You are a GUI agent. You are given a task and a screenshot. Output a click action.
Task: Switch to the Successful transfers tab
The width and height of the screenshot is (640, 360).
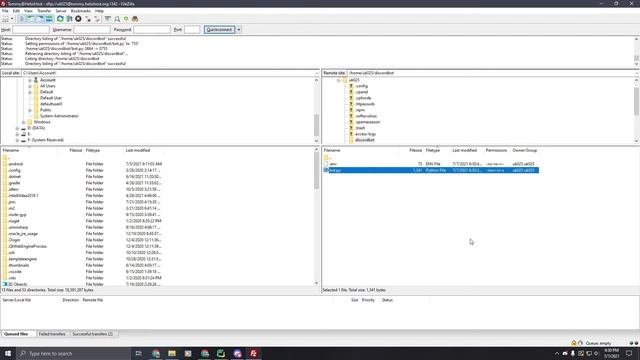click(92, 334)
